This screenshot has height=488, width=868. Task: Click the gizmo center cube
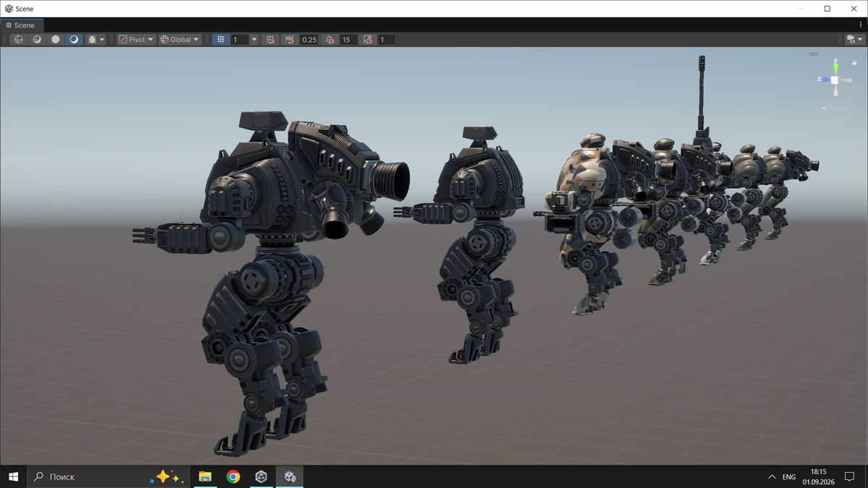tap(835, 80)
